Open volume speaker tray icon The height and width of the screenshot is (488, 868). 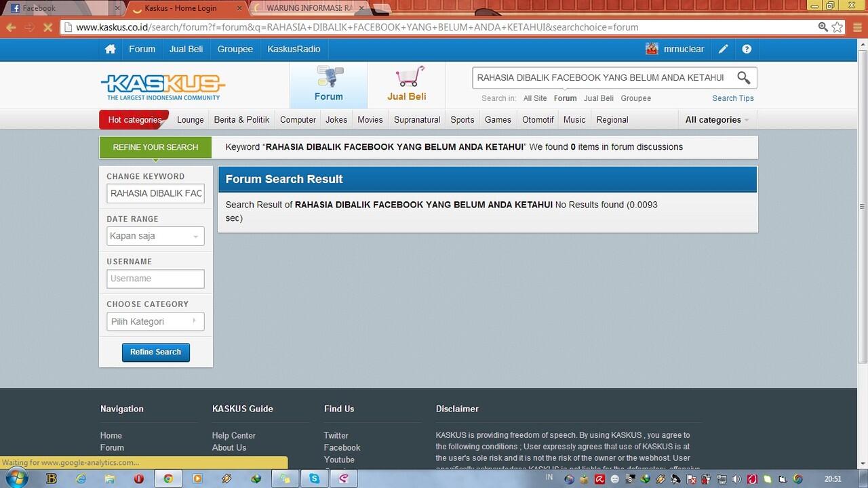736,479
